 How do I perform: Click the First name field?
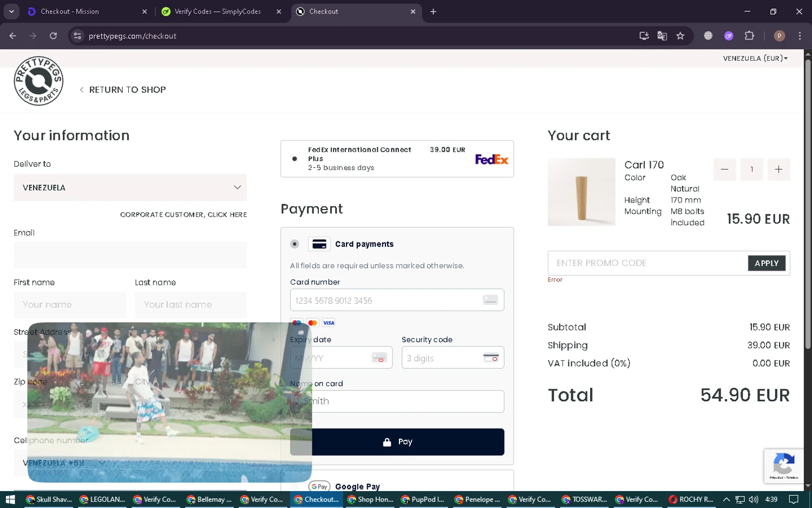tap(70, 305)
